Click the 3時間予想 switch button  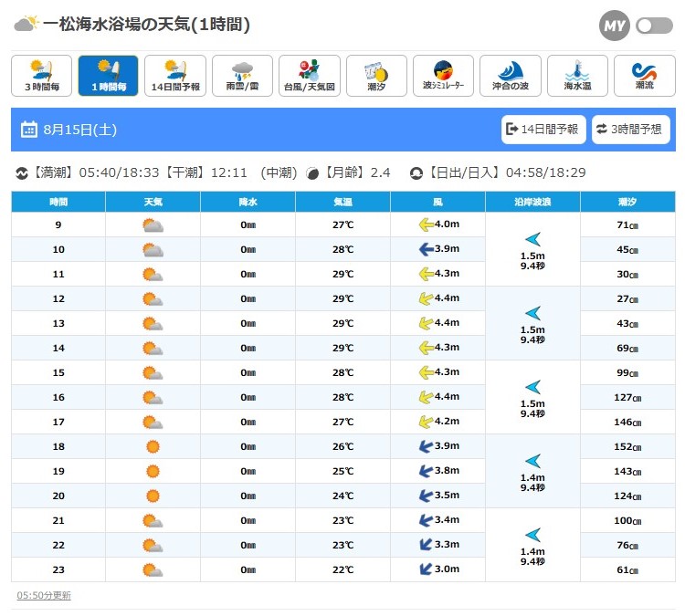[631, 130]
